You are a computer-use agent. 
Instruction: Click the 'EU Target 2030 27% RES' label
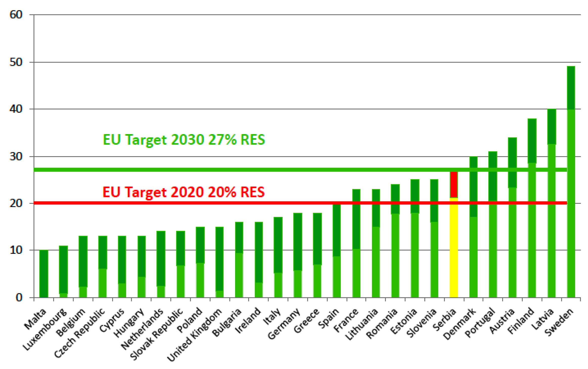coord(184,140)
